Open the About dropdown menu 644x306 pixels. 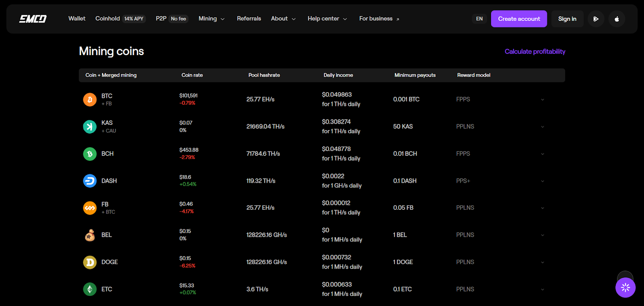coord(283,19)
